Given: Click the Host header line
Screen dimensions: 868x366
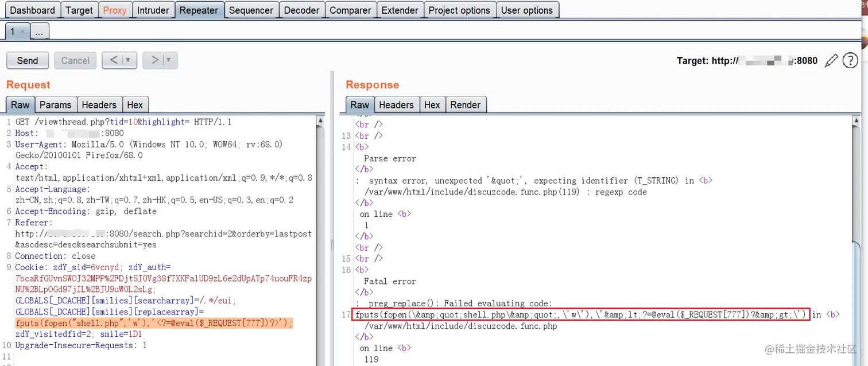Looking at the screenshot, I should click(x=69, y=133).
